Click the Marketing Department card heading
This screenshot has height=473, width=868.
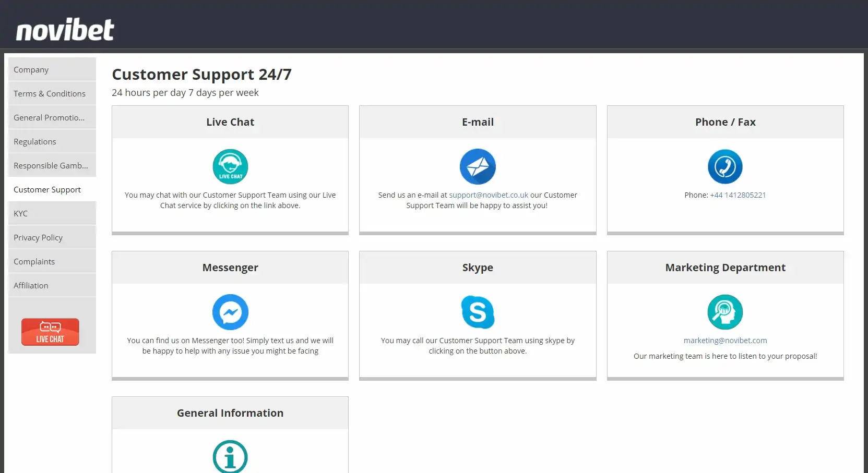pos(725,268)
